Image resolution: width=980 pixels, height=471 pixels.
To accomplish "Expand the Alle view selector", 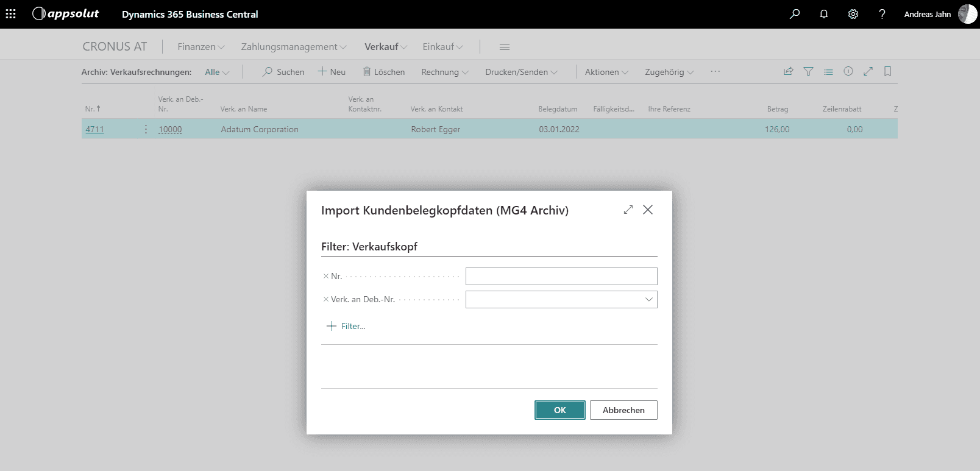I will (x=217, y=72).
